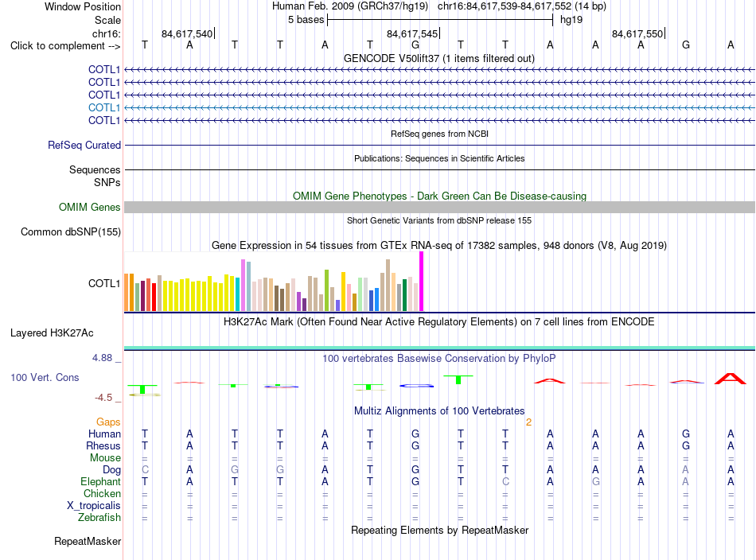The image size is (756, 560).
Task: Click the GTEx Gene Expression track title
Action: pyautogui.click(x=439, y=245)
